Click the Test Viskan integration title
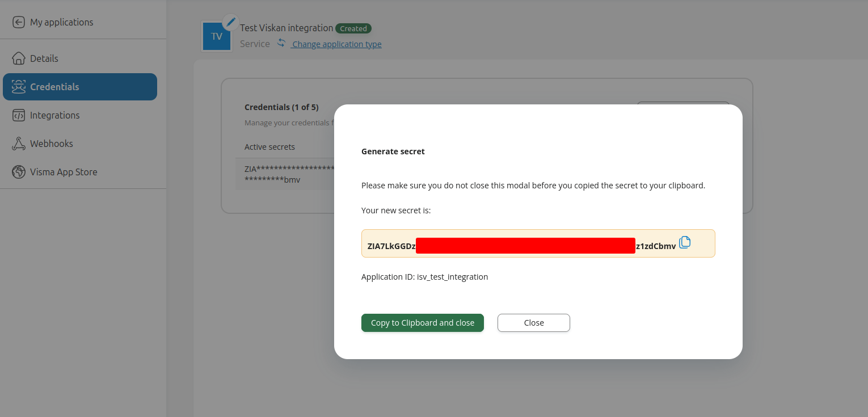The image size is (868, 417). (x=286, y=28)
